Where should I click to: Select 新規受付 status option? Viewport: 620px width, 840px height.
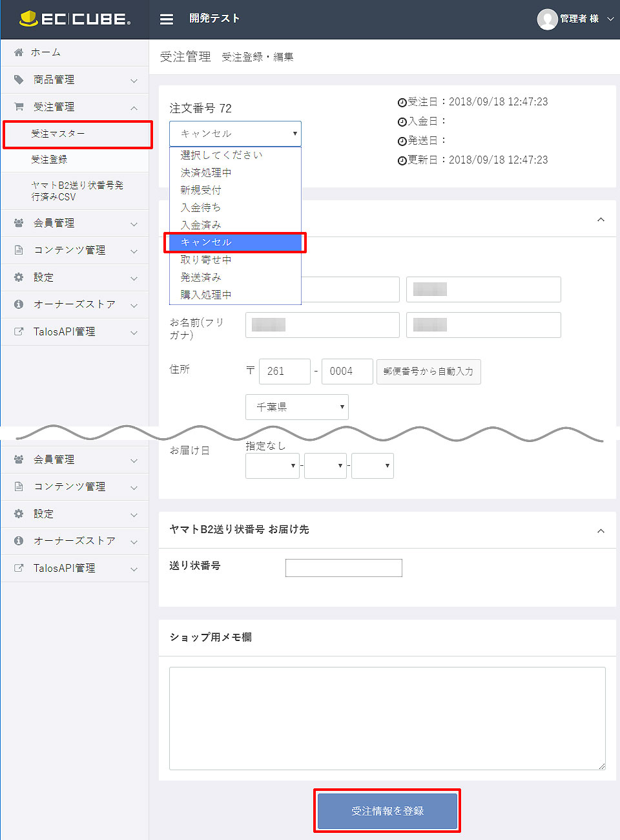pos(235,190)
